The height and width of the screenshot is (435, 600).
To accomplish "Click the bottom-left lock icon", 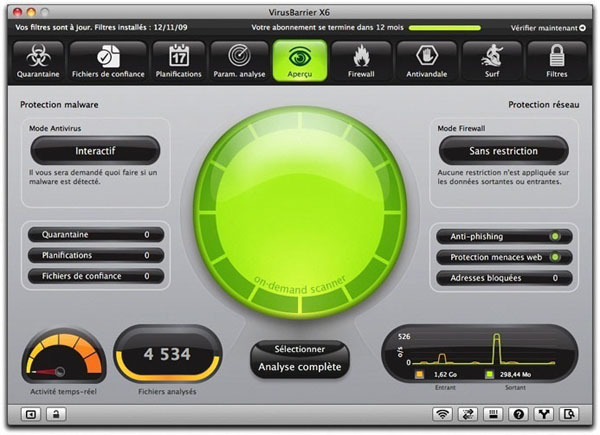I will pos(56,414).
